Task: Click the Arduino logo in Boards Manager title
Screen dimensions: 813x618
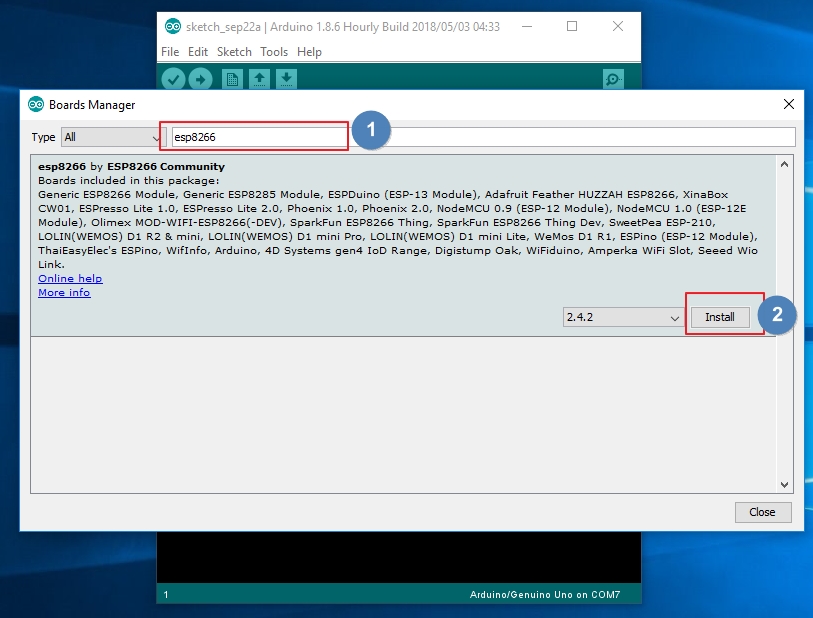Action: click(36, 104)
